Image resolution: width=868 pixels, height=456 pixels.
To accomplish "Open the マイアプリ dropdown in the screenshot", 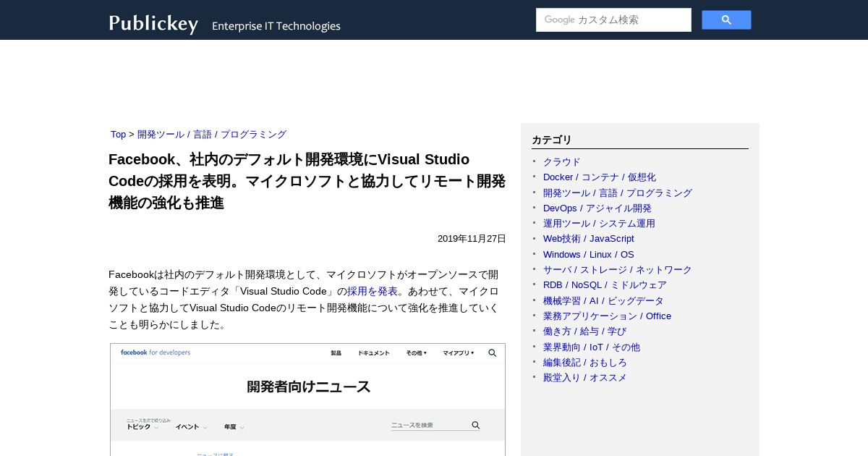I will point(459,353).
